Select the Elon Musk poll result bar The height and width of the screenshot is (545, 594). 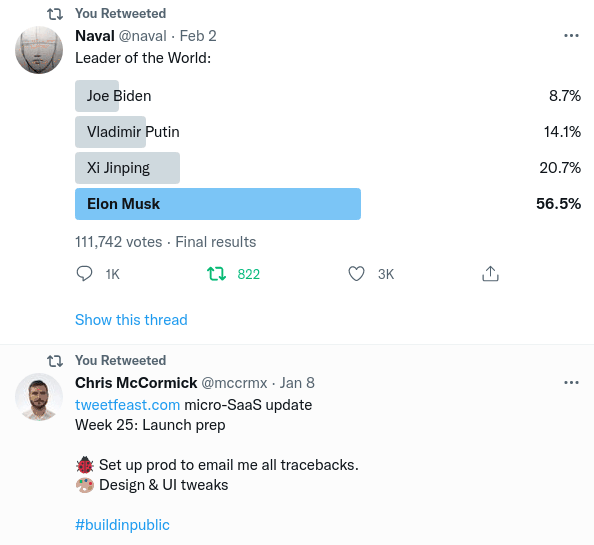pyautogui.click(x=218, y=204)
